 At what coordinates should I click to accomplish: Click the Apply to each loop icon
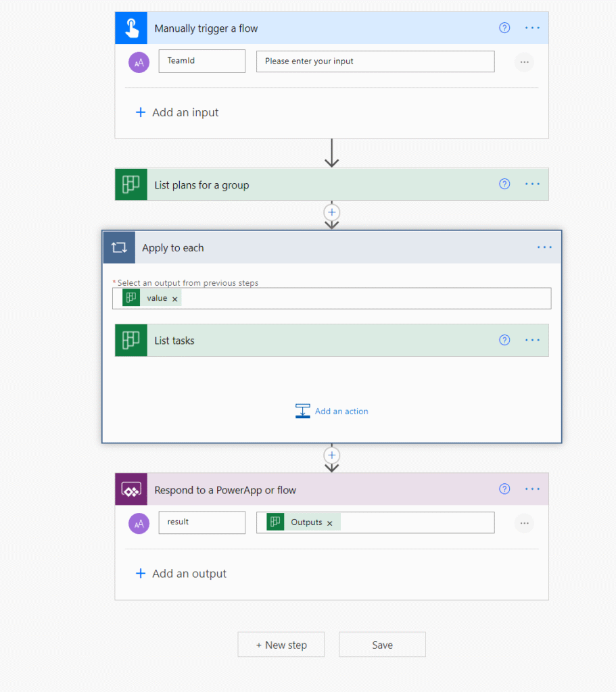[x=119, y=247]
